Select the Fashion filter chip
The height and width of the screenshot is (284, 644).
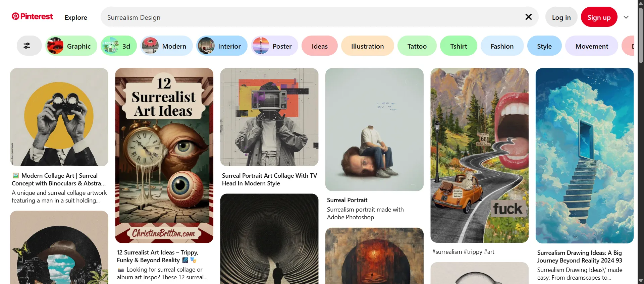pyautogui.click(x=502, y=46)
